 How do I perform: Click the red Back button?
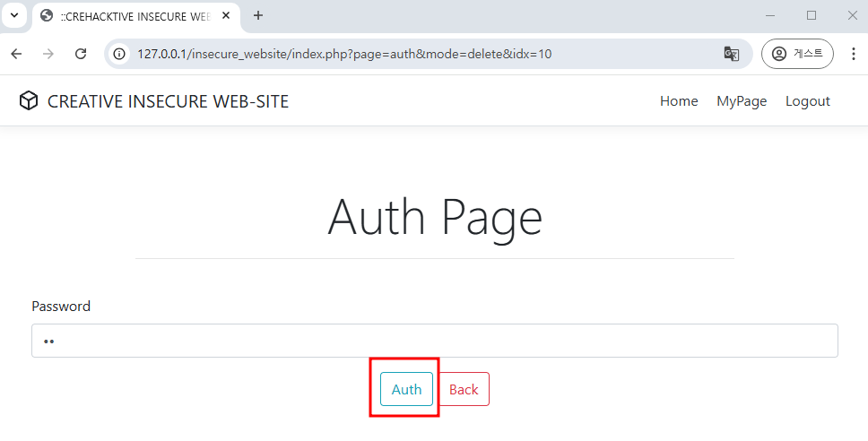pos(464,389)
